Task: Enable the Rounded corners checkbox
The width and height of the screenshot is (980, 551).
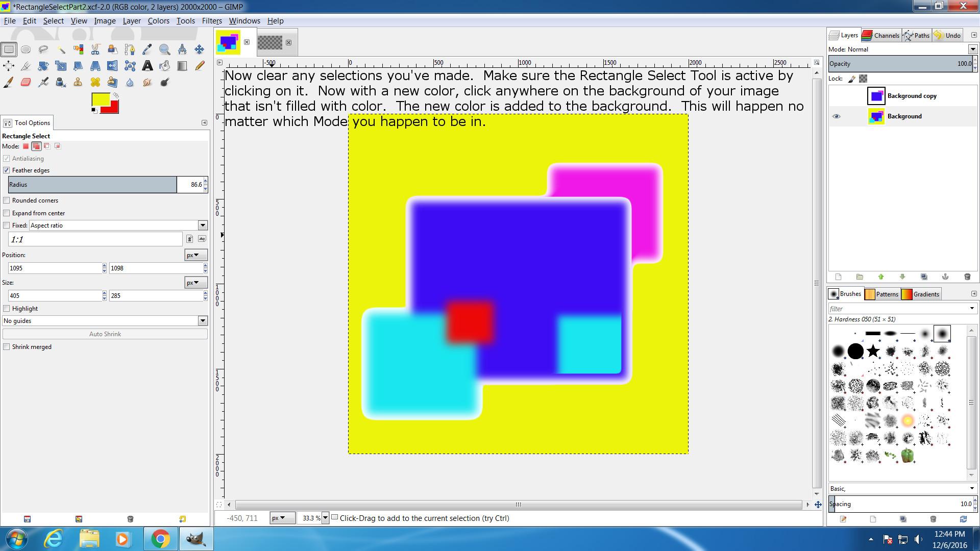Action: (7, 201)
